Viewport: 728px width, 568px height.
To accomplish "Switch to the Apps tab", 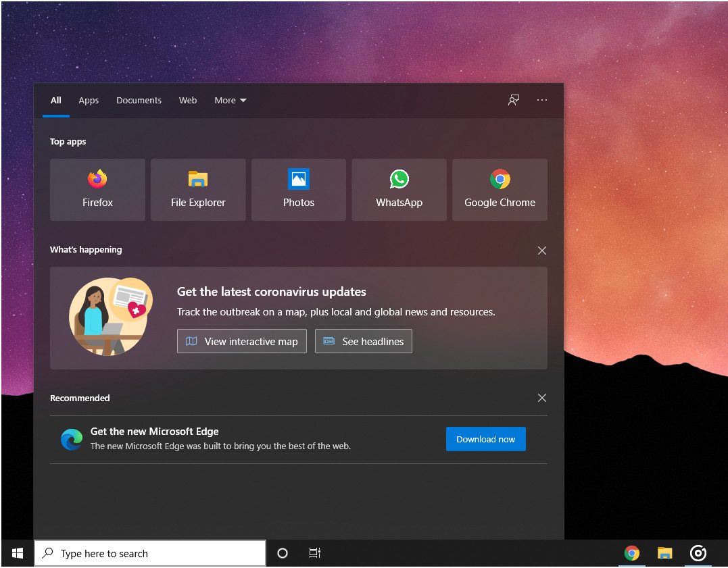I will tap(89, 100).
